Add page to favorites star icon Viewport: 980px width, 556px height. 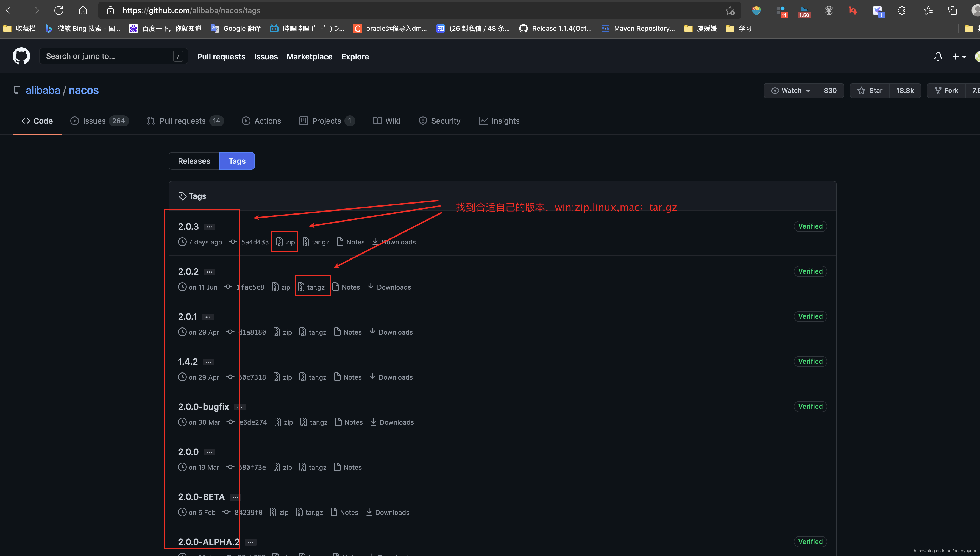[x=730, y=10]
